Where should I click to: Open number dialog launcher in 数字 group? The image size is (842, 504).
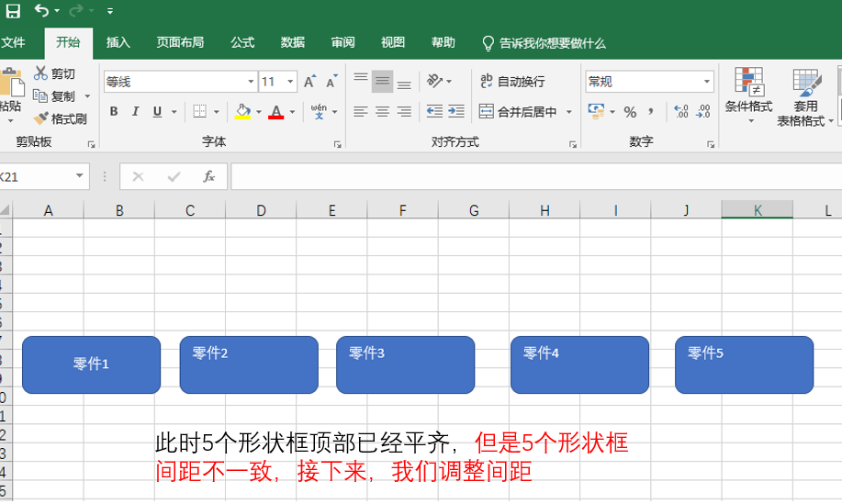point(711,144)
